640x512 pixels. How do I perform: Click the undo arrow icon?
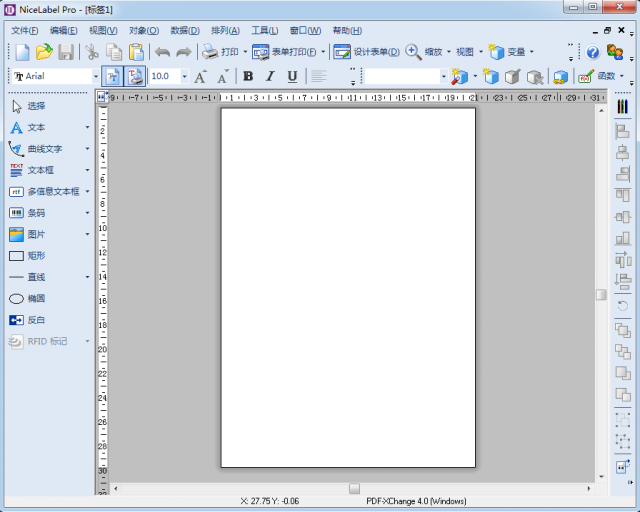pyautogui.click(x=161, y=52)
